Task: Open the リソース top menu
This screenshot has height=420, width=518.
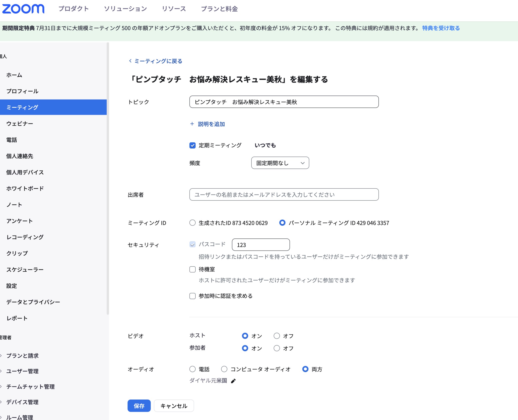Action: pos(174,9)
